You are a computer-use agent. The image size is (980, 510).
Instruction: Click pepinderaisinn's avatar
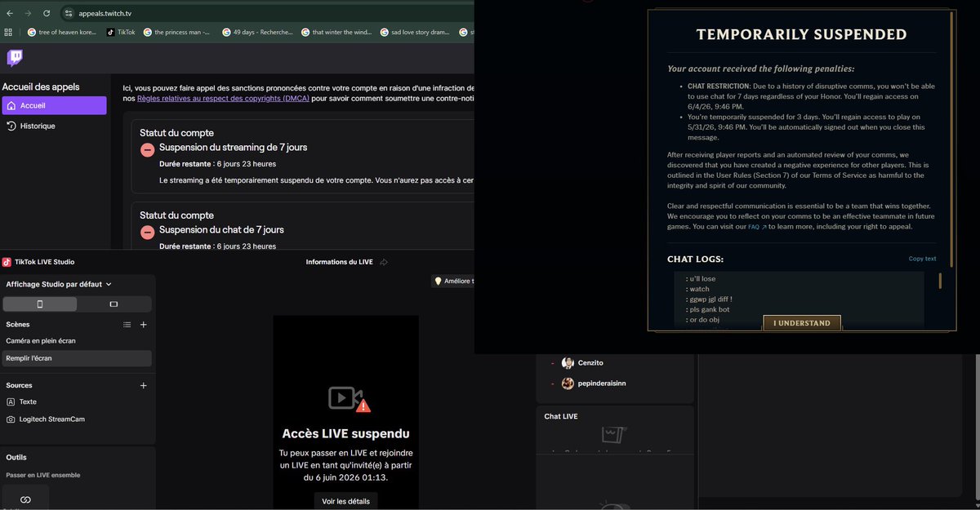tap(568, 383)
